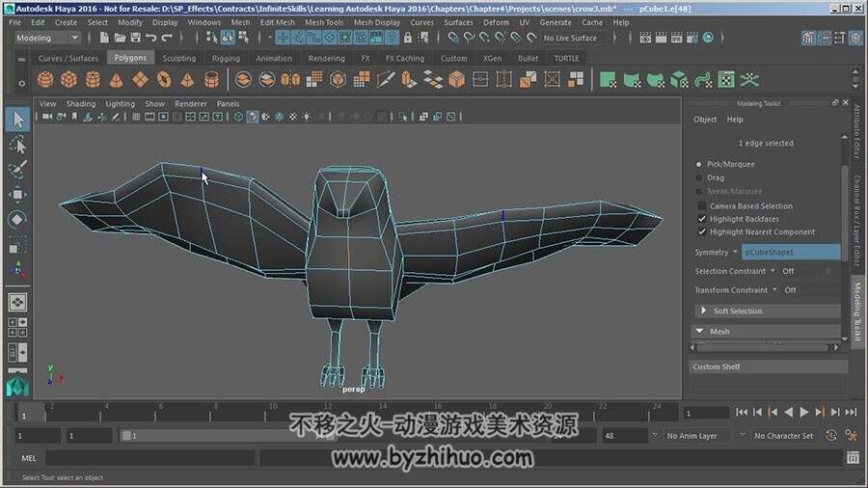Create a polygon torus from shelf

(164, 80)
